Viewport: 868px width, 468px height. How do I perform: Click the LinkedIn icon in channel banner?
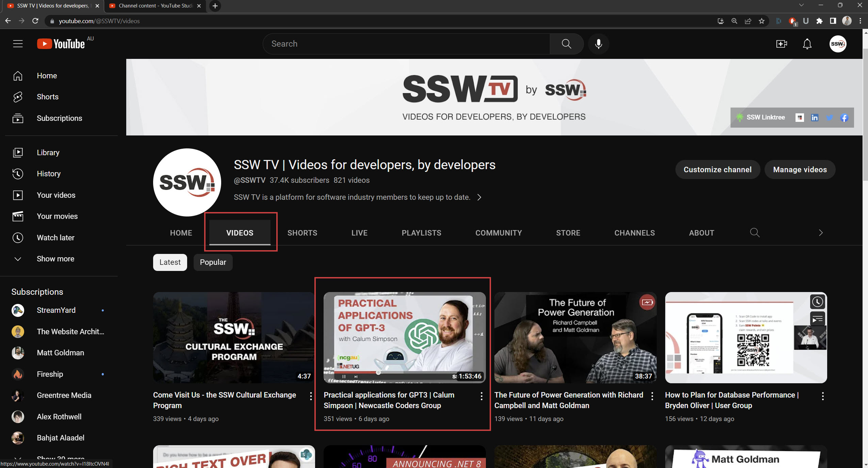click(x=815, y=118)
